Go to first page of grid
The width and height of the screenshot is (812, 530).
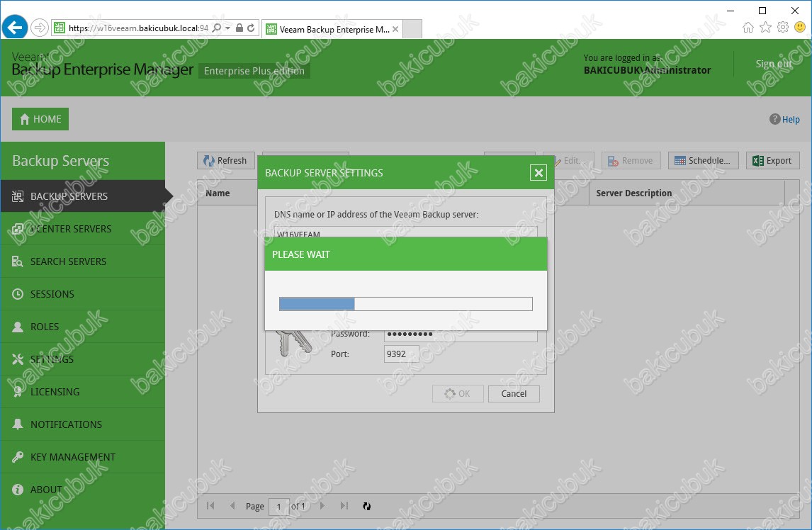point(210,506)
